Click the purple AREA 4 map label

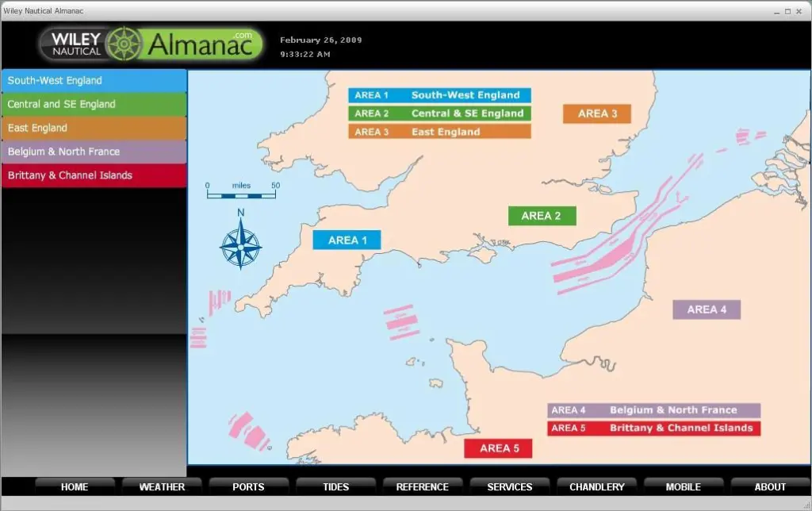pyautogui.click(x=707, y=309)
